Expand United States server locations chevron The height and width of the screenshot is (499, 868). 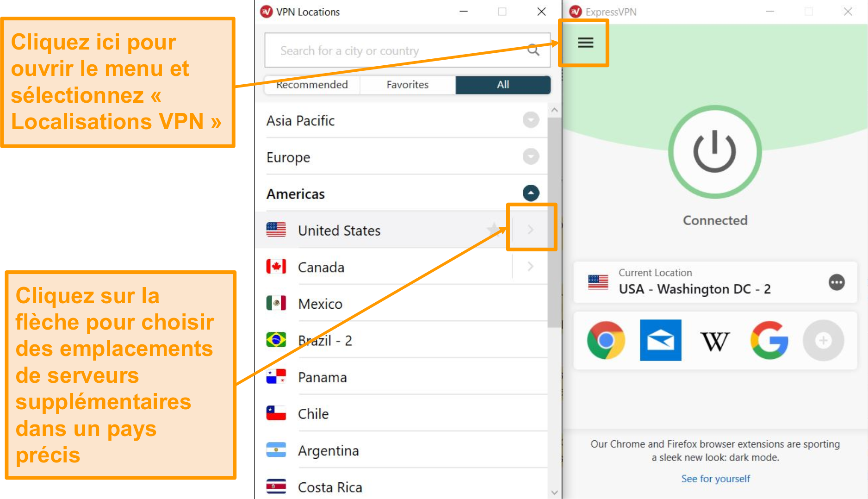530,230
